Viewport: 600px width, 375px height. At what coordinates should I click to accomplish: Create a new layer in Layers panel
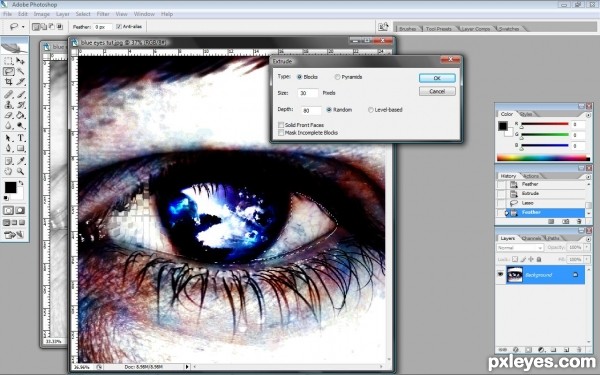(566, 349)
